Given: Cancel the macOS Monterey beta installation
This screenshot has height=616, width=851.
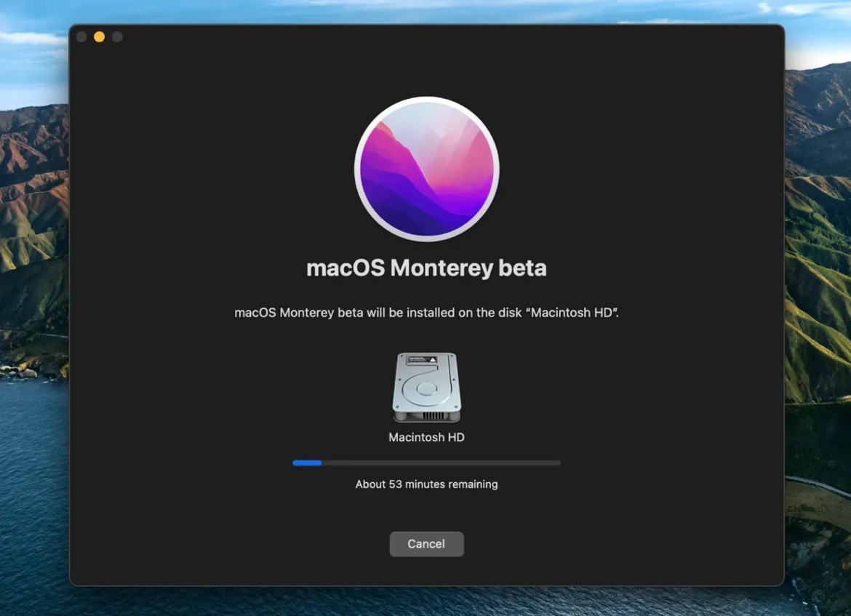Looking at the screenshot, I should pyautogui.click(x=426, y=544).
